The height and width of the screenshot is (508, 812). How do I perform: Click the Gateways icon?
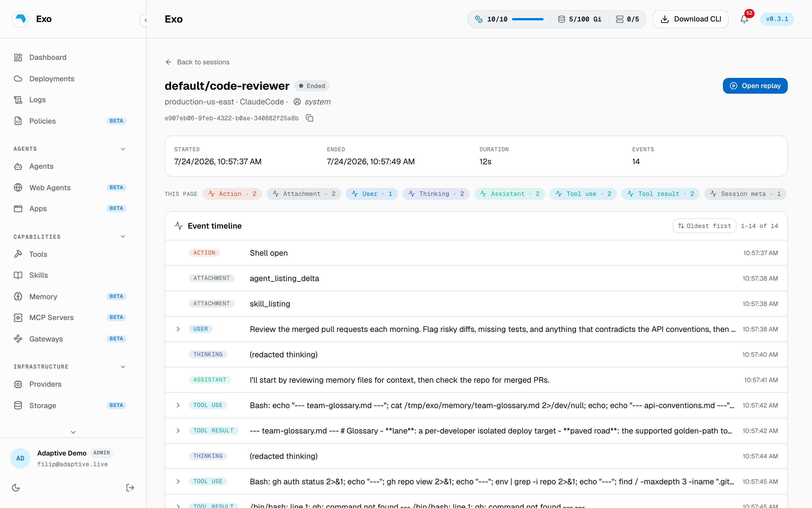coord(18,339)
